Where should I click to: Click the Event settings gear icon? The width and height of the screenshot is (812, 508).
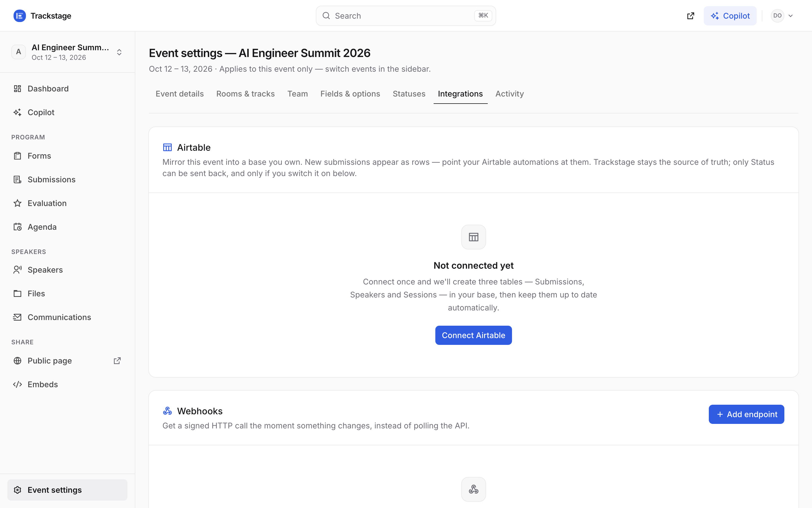pos(17,490)
